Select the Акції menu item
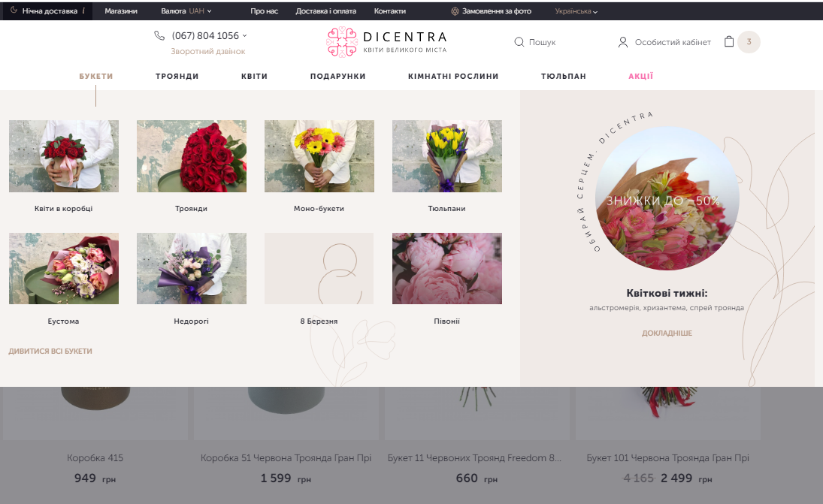This screenshot has width=823, height=504. (641, 76)
